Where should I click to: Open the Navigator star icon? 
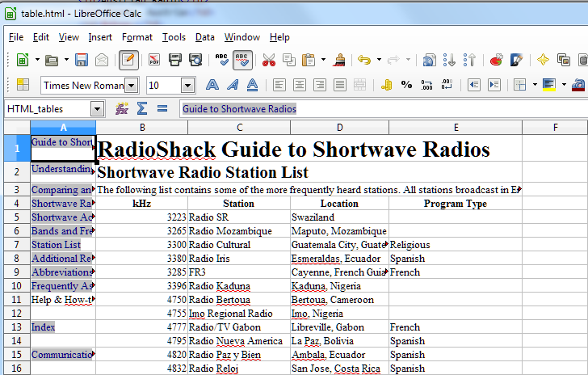[x=543, y=60]
